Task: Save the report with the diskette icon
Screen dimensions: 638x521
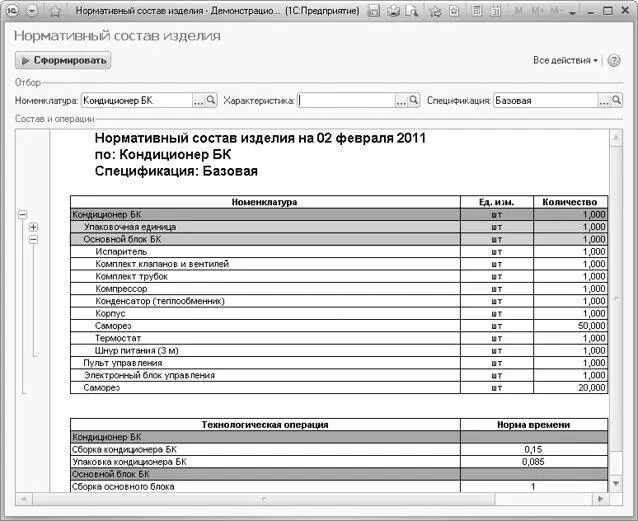Action: point(374,11)
